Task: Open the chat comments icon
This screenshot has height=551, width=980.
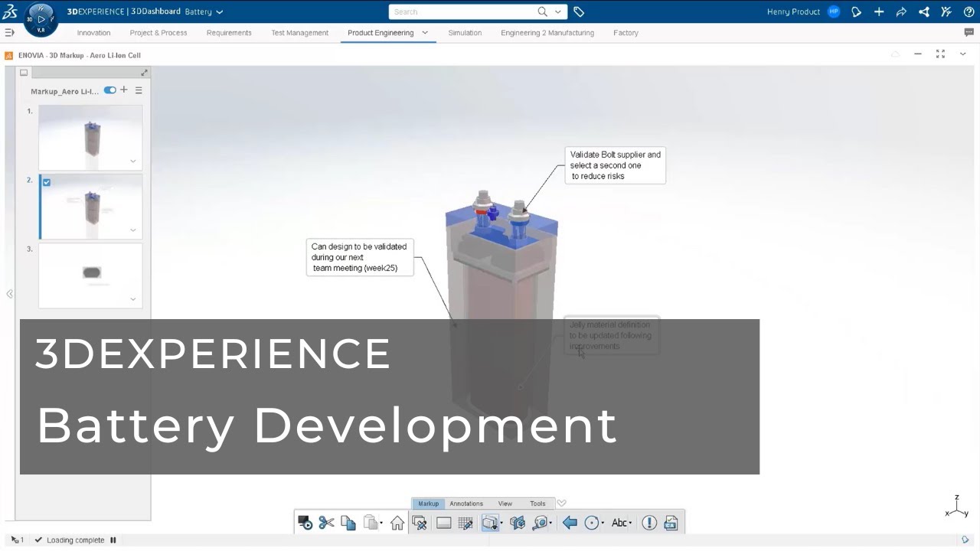Action: [x=969, y=33]
